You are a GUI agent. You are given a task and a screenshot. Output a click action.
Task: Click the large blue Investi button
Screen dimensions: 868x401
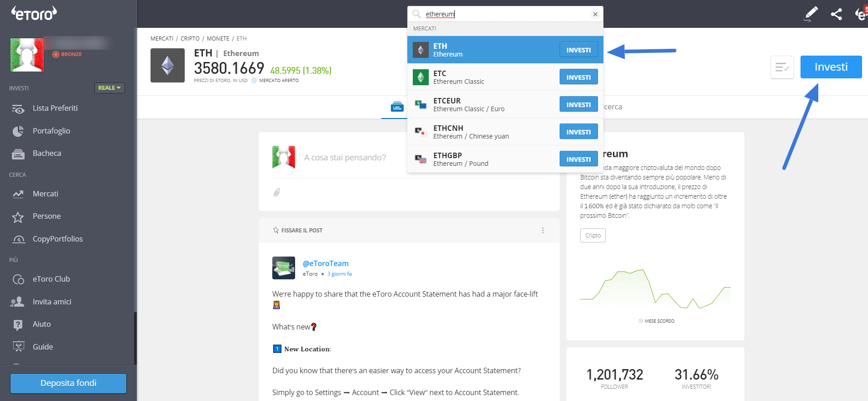click(831, 67)
